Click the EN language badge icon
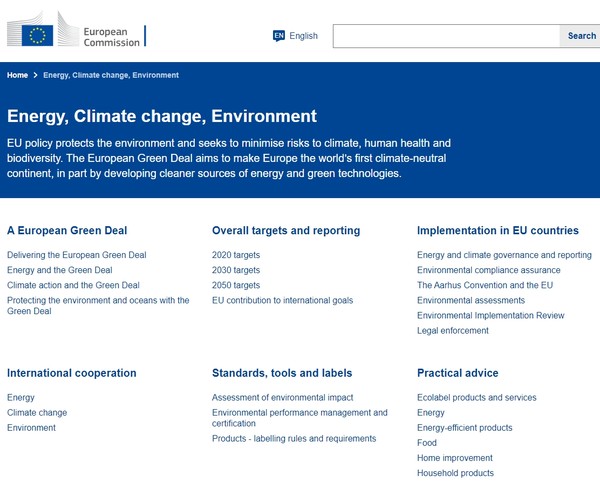Image resolution: width=600 pixels, height=482 pixels. (279, 36)
